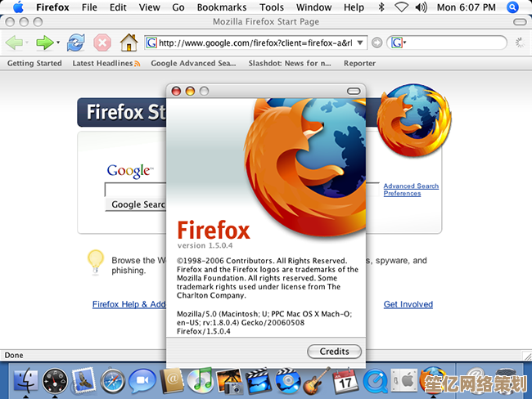Image resolution: width=532 pixels, height=399 pixels.
Task: Open Safari from the Dock
Action: 113,380
